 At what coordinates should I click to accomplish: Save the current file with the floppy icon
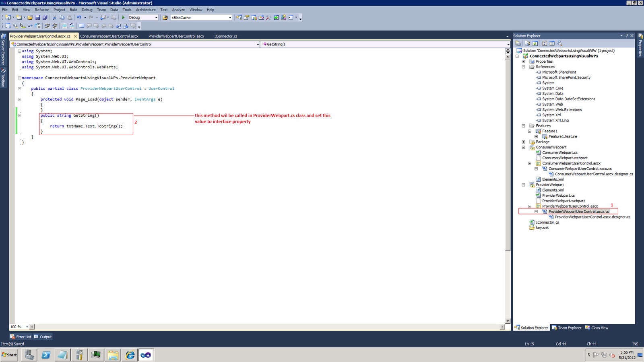click(x=37, y=18)
